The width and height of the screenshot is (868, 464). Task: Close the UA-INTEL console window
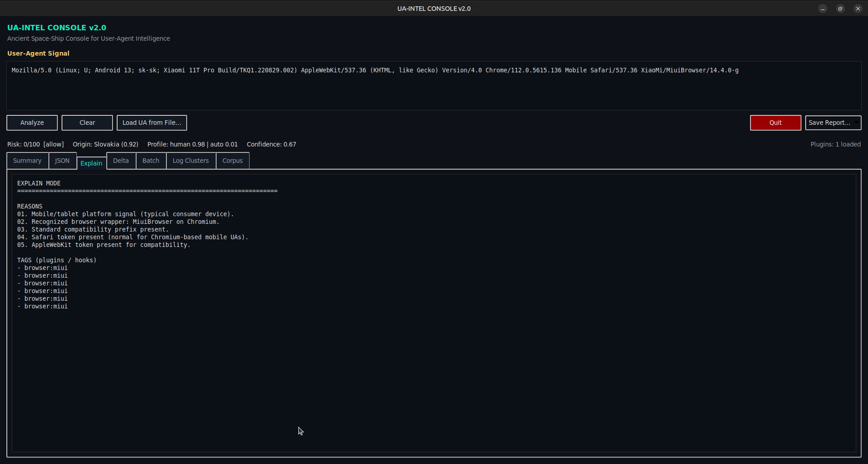[858, 9]
